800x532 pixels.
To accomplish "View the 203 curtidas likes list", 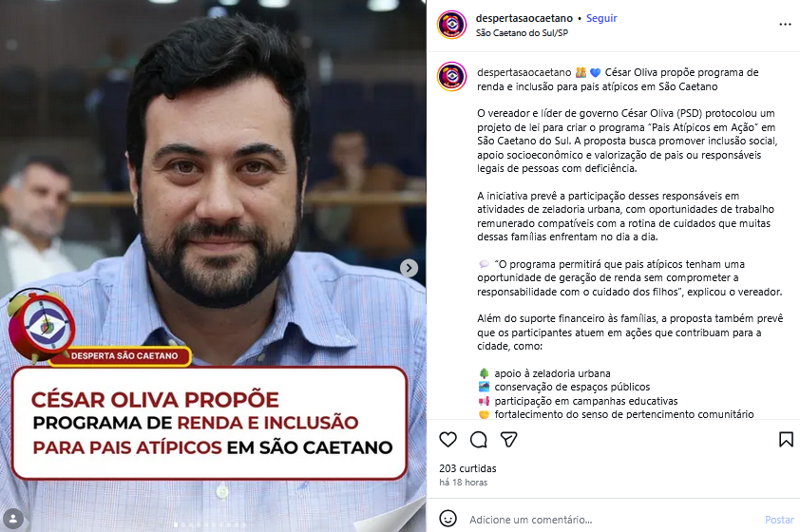I will (467, 468).
